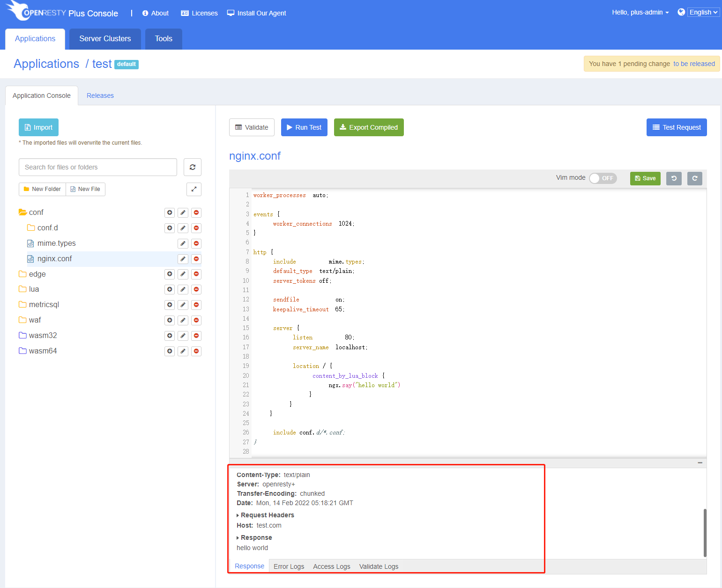Expand the lua folder
This screenshot has width=722, height=588.
pyautogui.click(x=22, y=289)
